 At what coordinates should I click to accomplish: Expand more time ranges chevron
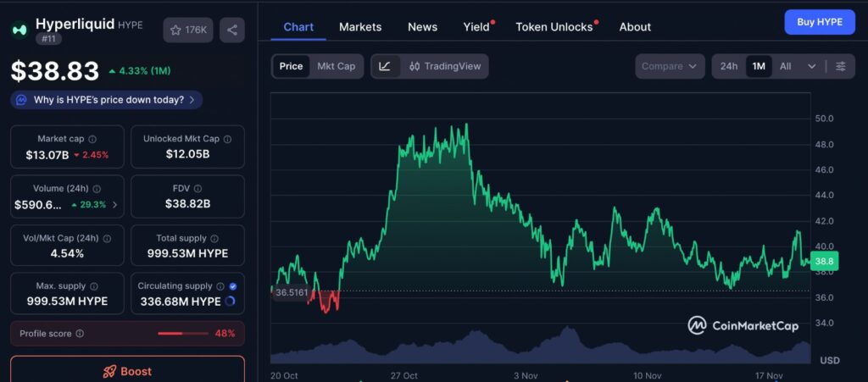pyautogui.click(x=811, y=66)
